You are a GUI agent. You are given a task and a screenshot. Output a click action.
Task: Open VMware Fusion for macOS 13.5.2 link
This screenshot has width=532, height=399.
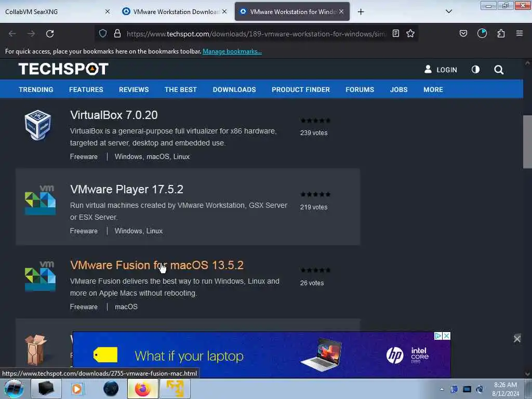157,265
